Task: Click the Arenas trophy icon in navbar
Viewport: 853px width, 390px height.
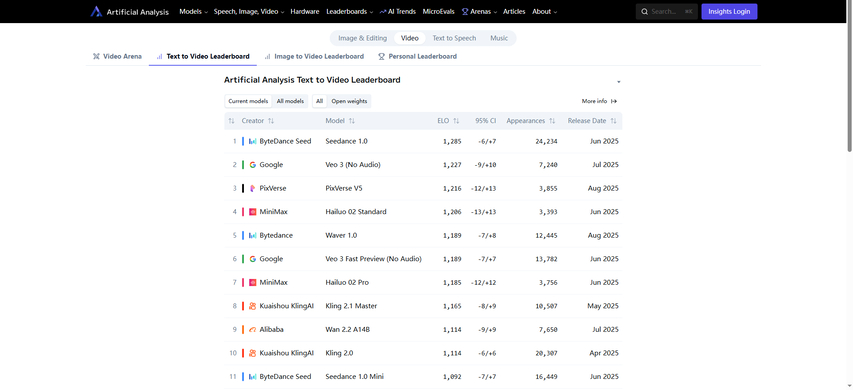Action: [x=465, y=11]
